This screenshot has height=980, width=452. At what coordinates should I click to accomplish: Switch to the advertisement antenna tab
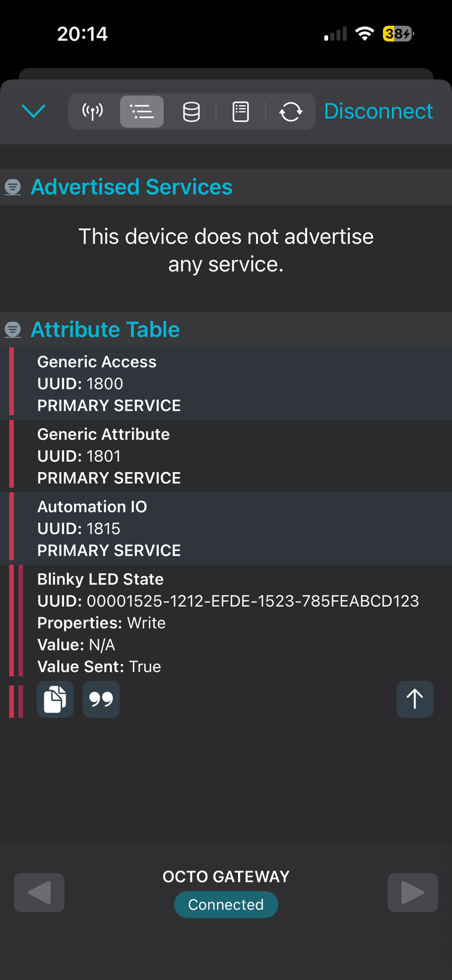(x=93, y=112)
